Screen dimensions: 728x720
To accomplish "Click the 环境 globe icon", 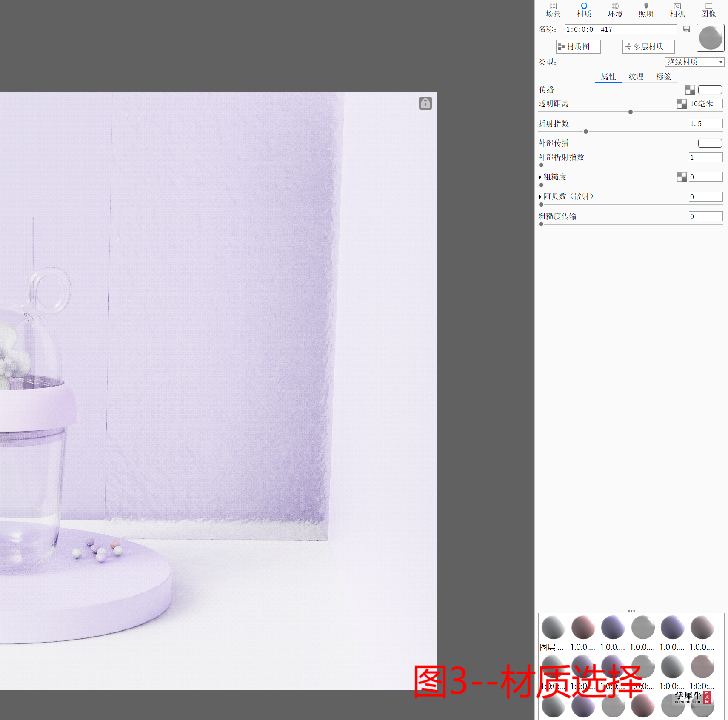I will (615, 6).
